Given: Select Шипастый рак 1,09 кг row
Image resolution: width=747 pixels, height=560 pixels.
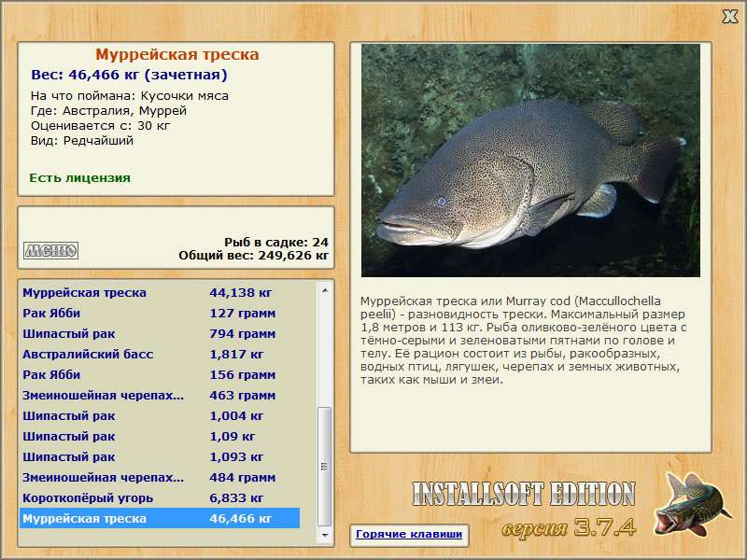Looking at the screenshot, I should tap(160, 436).
